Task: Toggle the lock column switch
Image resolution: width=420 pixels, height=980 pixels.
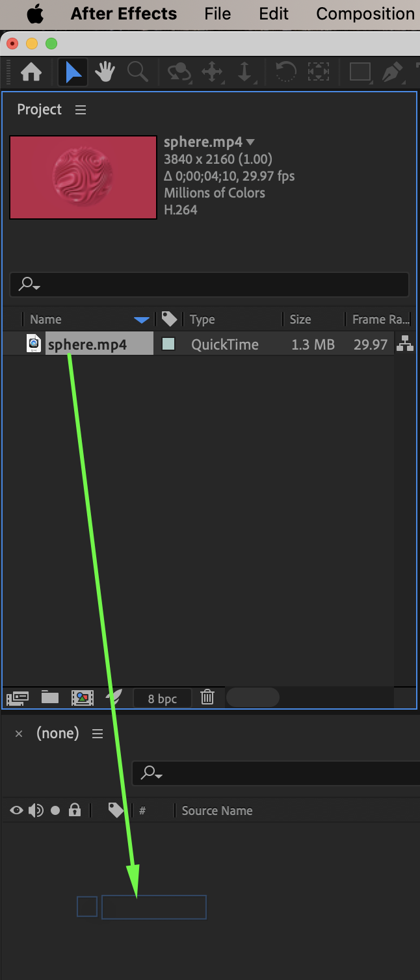Action: coord(75,810)
